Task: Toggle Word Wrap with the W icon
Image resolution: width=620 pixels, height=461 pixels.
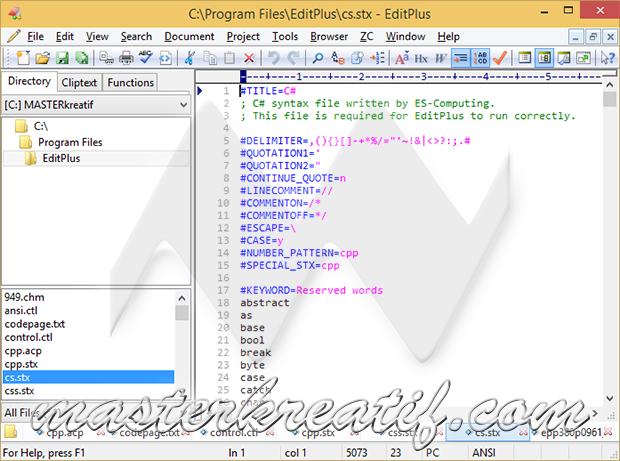Action: click(440, 59)
